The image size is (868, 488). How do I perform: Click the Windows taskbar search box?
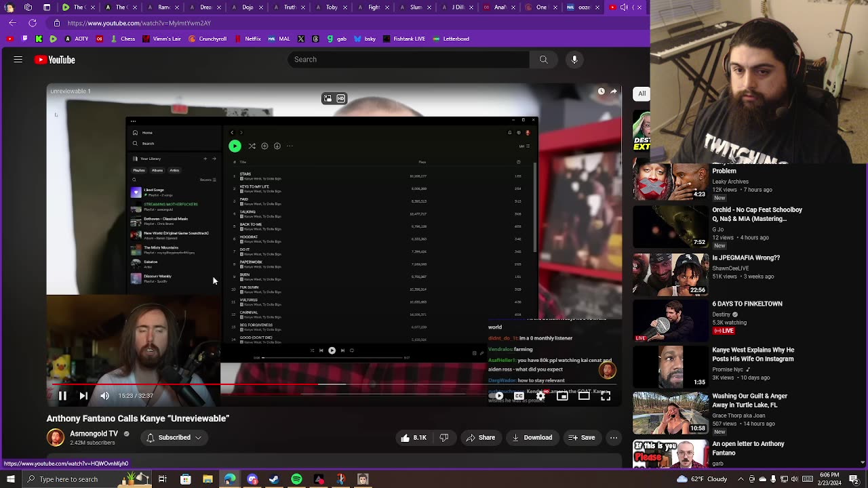(88, 479)
